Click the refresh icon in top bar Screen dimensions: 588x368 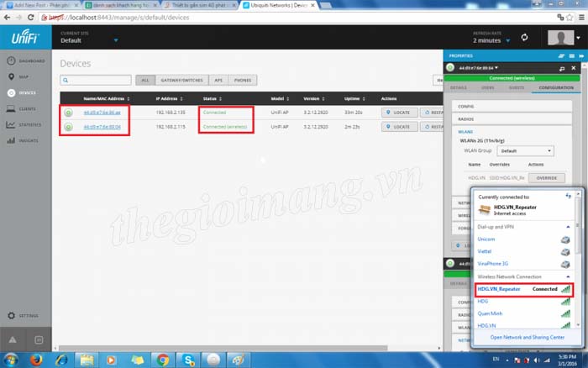tap(524, 37)
